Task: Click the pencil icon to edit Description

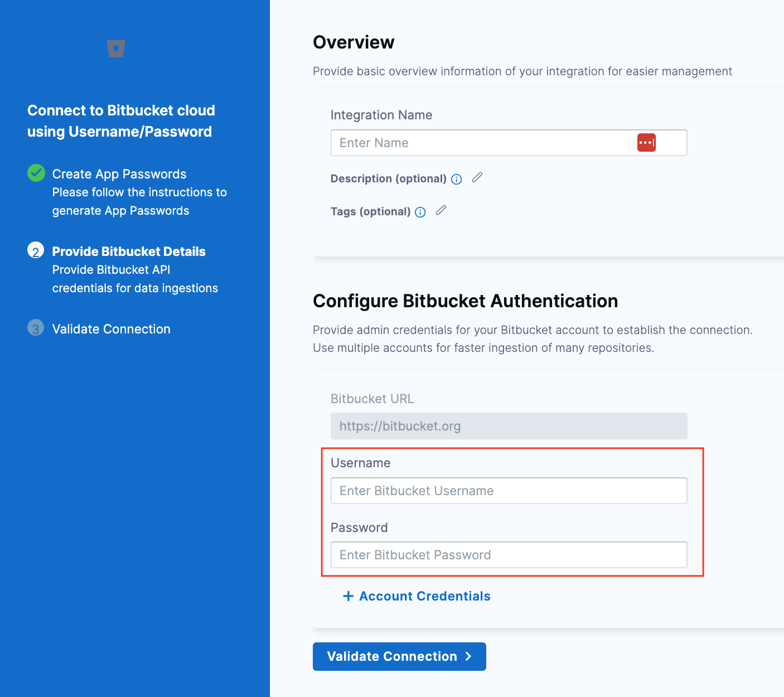Action: point(477,177)
